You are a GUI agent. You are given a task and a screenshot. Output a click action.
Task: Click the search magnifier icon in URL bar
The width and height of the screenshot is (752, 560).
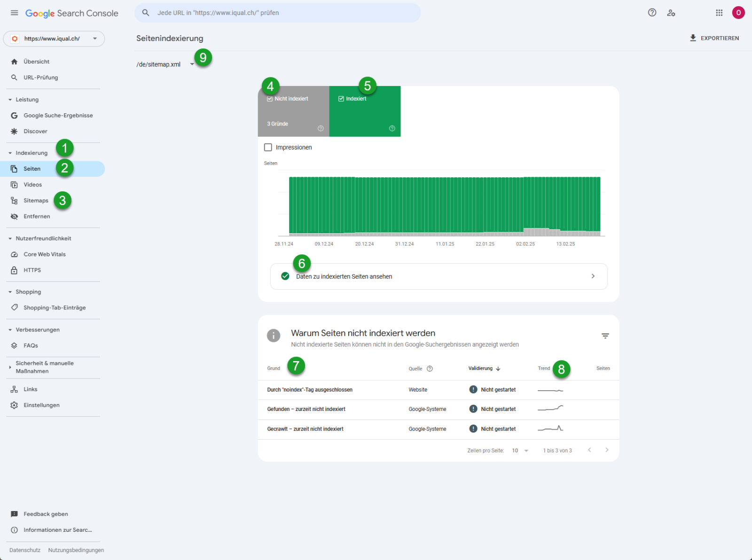pos(146,13)
